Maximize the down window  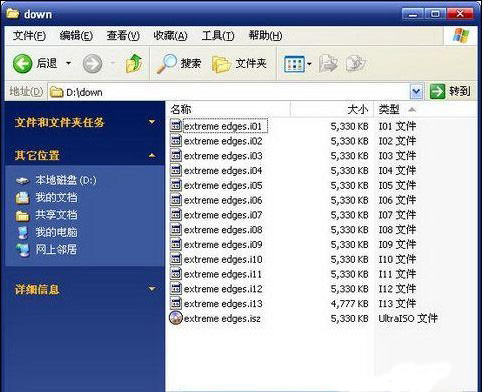coord(435,14)
